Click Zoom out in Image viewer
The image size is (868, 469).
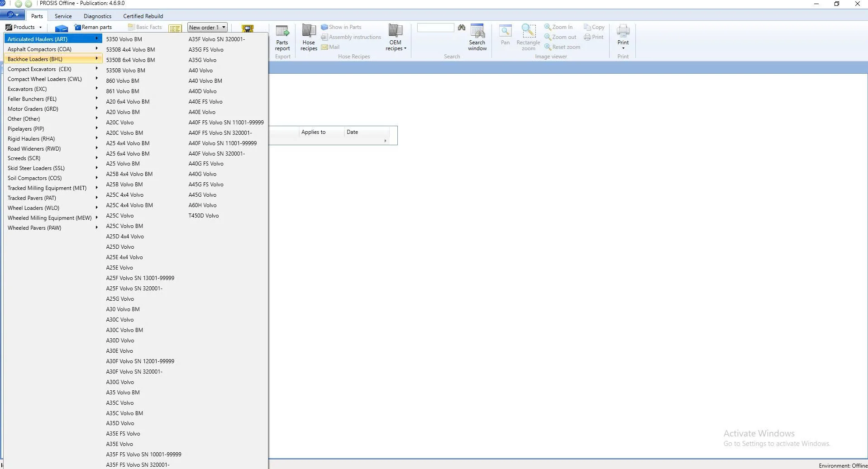pos(560,37)
